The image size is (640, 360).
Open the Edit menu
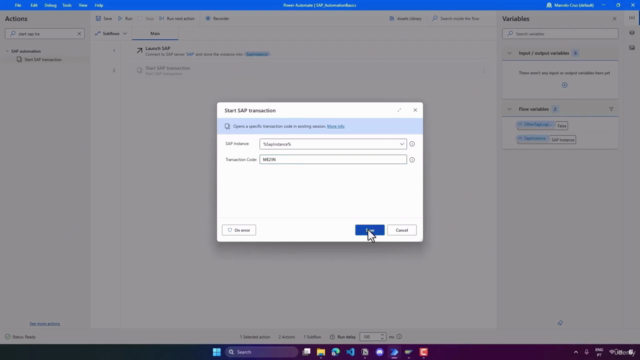pyautogui.click(x=34, y=5)
